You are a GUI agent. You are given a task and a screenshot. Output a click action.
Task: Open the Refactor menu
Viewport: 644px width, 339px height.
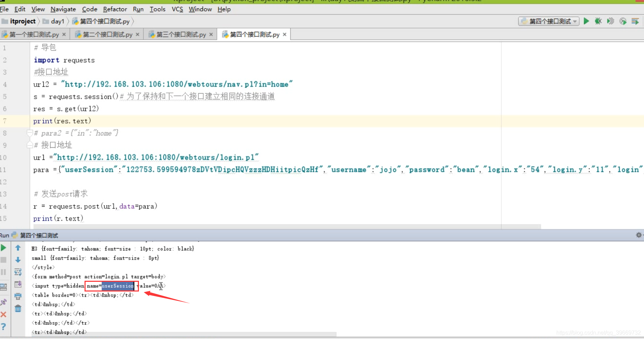click(115, 9)
